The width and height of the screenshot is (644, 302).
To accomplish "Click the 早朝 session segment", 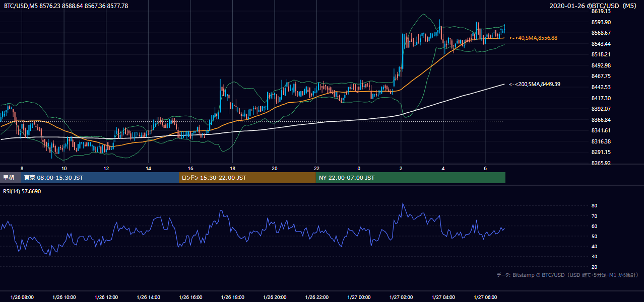I will [10, 178].
